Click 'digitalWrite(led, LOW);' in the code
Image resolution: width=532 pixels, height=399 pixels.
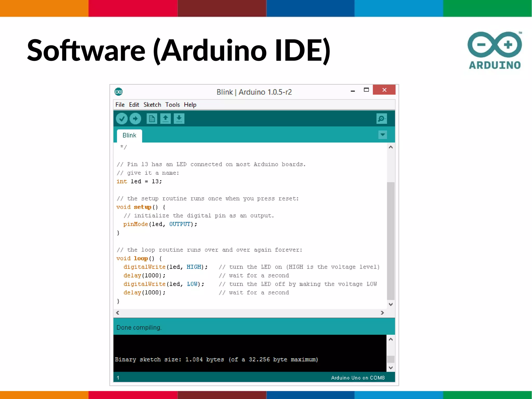(x=164, y=284)
